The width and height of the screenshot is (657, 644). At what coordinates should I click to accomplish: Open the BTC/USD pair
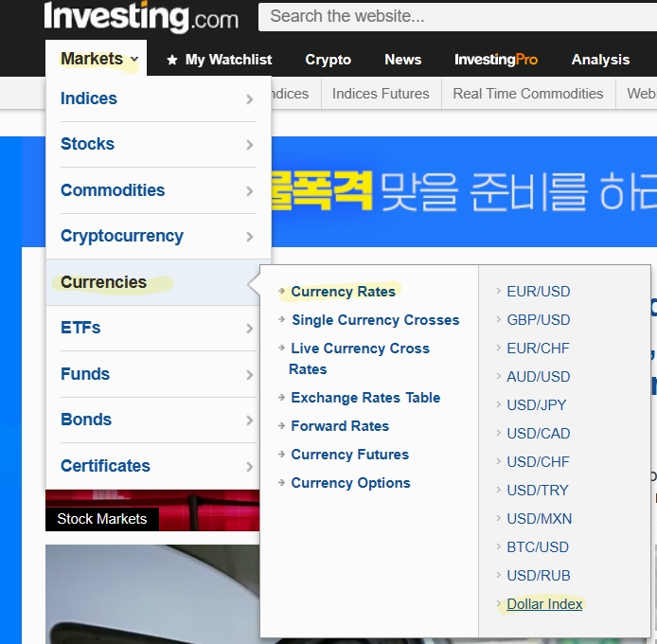pyautogui.click(x=538, y=547)
